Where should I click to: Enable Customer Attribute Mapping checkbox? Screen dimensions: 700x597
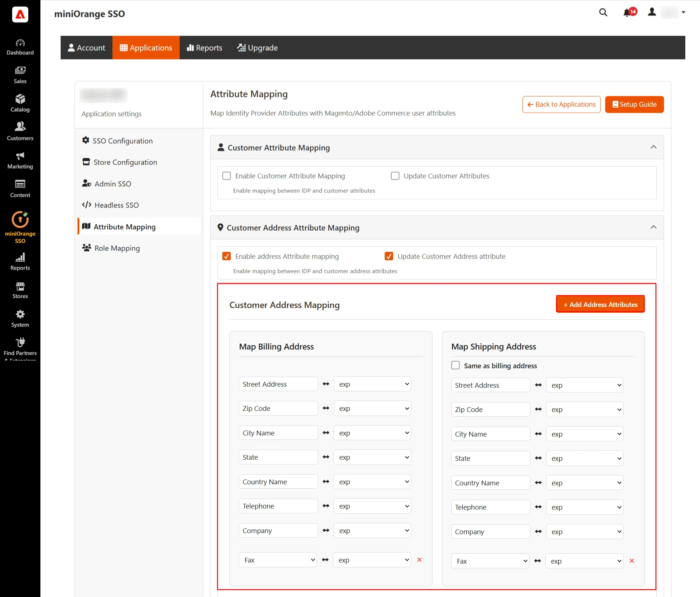pos(227,176)
